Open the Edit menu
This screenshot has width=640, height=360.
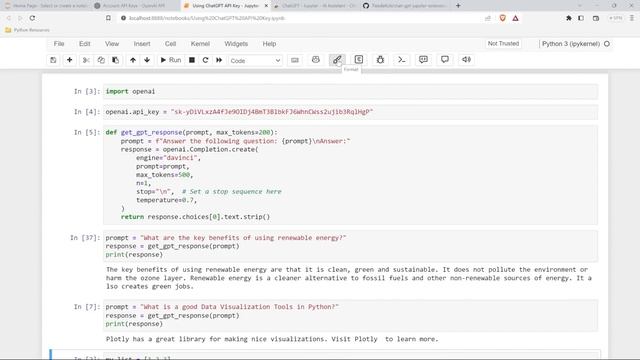[84, 44]
